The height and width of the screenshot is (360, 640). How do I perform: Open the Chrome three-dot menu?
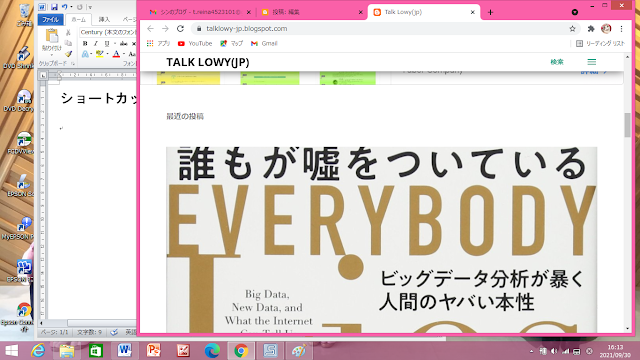pyautogui.click(x=621, y=29)
